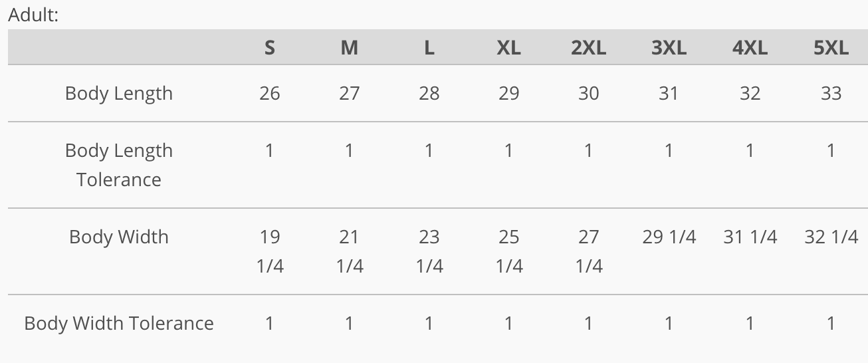Select the Body Length value 28
Screen dimensions: 868x363
(x=429, y=93)
